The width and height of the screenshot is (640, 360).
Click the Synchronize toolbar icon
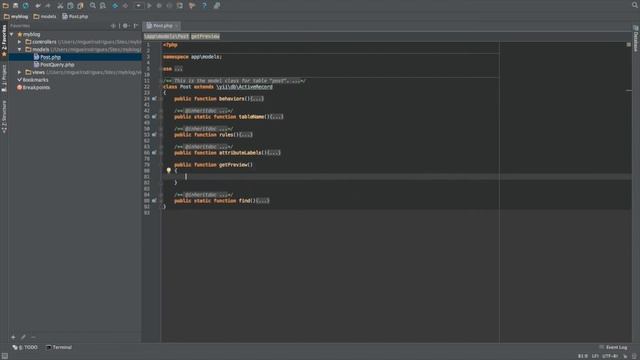coord(26,6)
